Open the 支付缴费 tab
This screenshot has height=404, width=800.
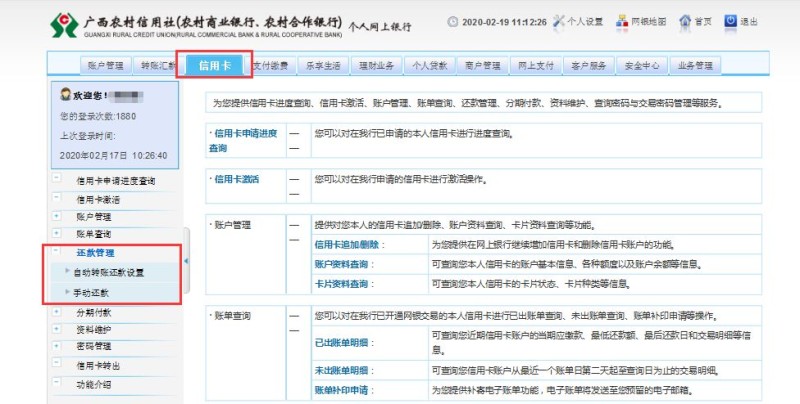click(x=270, y=65)
